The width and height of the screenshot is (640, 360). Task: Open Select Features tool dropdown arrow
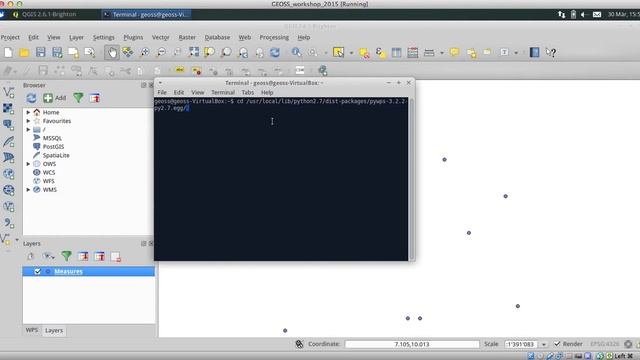click(x=351, y=53)
